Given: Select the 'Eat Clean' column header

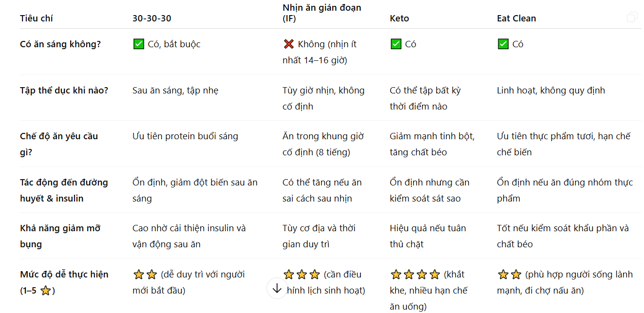Looking at the screenshot, I should click(516, 18).
